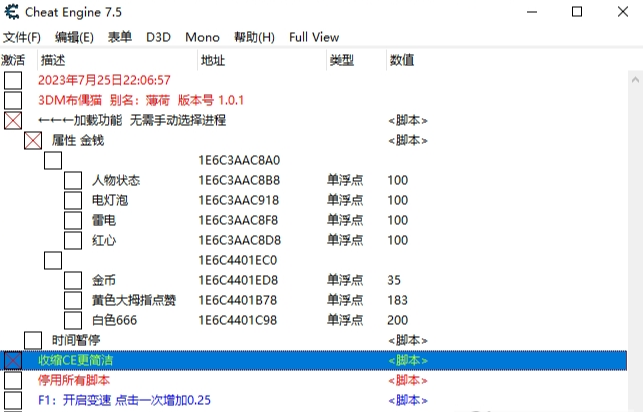The height and width of the screenshot is (412, 643).
Task: Open the 文件(F) menu
Action: point(21,37)
